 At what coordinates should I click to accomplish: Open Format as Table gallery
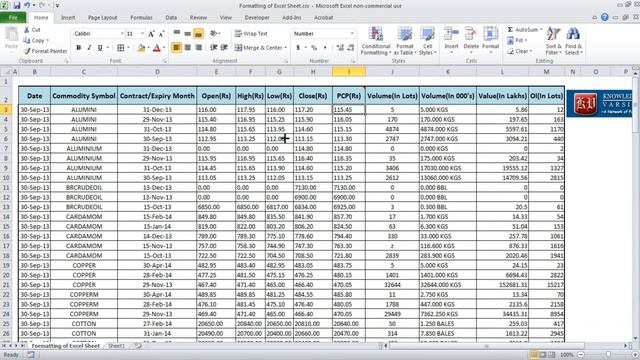pos(404,41)
